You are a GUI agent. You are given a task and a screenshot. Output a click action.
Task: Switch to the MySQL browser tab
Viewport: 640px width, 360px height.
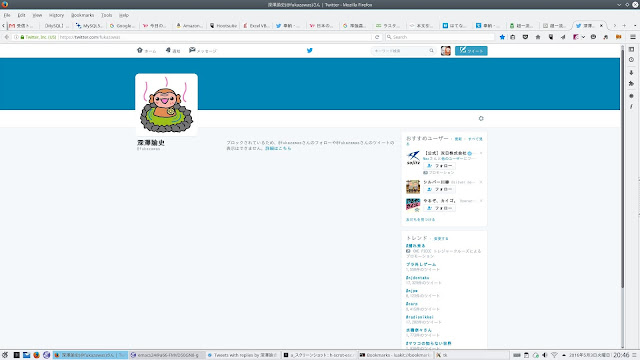point(90,25)
